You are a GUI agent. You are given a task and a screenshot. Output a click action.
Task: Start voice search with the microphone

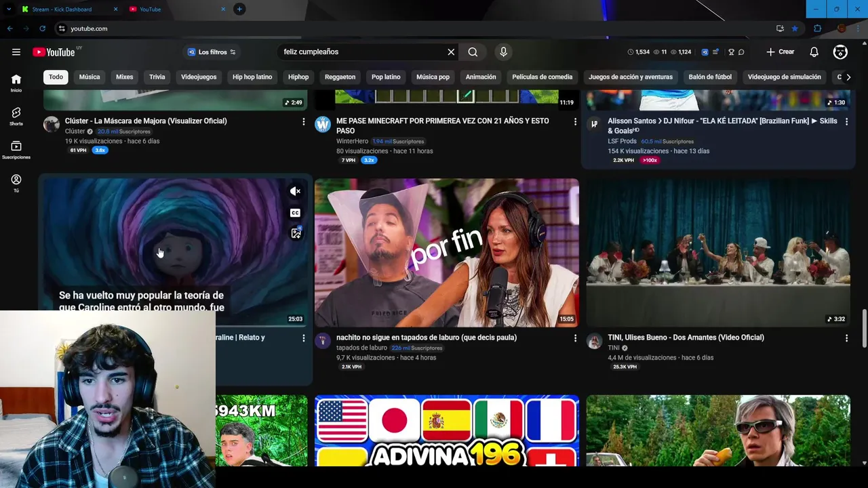pos(503,52)
